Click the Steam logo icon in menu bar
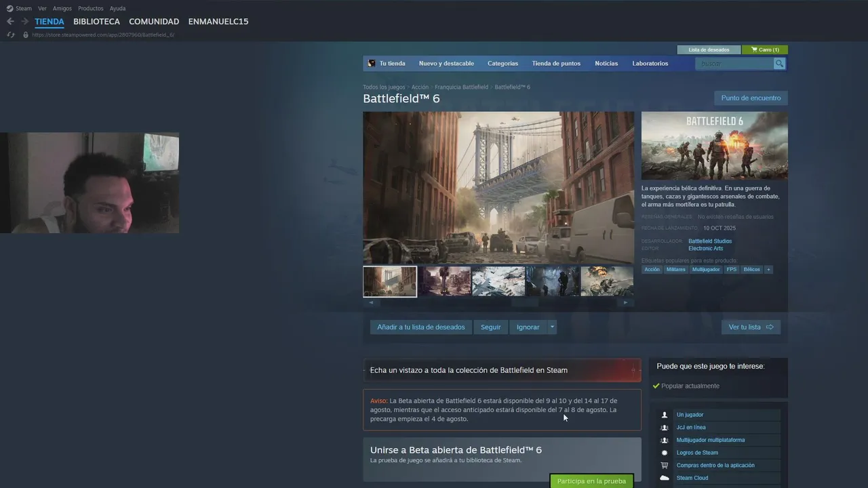This screenshot has height=488, width=868. 9,8
